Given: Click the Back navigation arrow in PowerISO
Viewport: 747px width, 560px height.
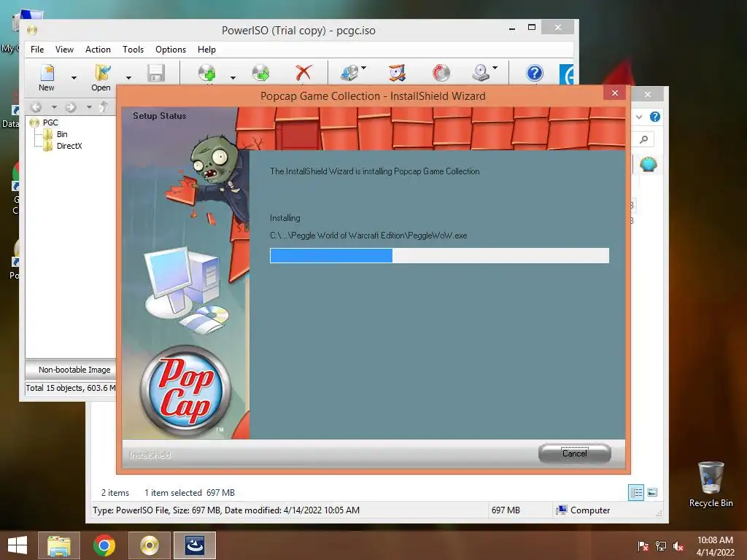Looking at the screenshot, I should pos(36,107).
